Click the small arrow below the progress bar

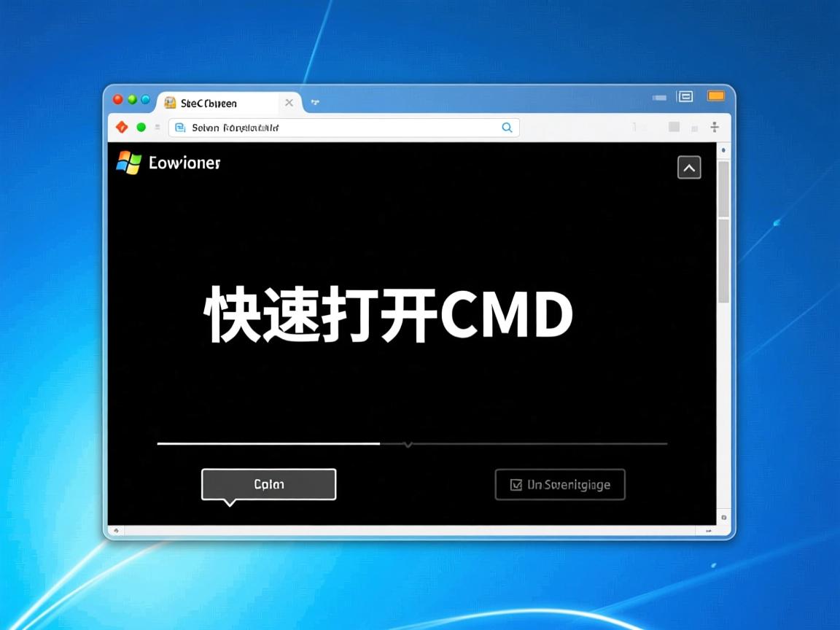coord(408,445)
